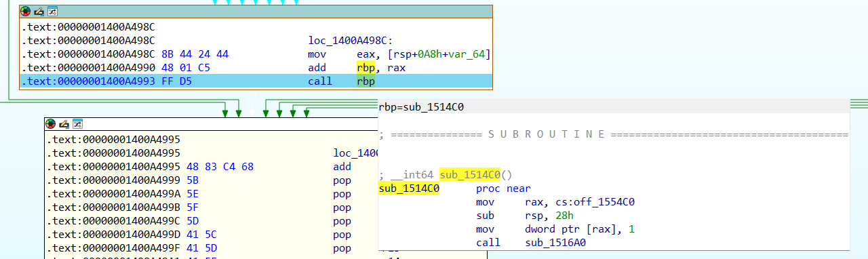Click the call mnemonic on the 00000001400A4993 row

[320, 81]
